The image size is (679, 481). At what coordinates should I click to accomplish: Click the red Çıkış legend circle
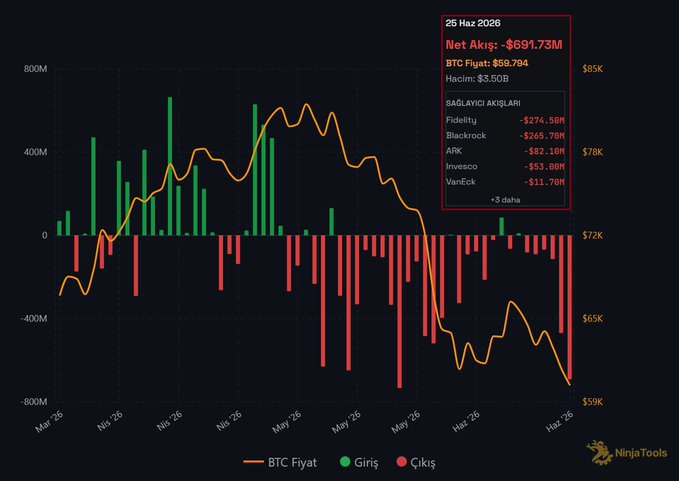pos(401,462)
